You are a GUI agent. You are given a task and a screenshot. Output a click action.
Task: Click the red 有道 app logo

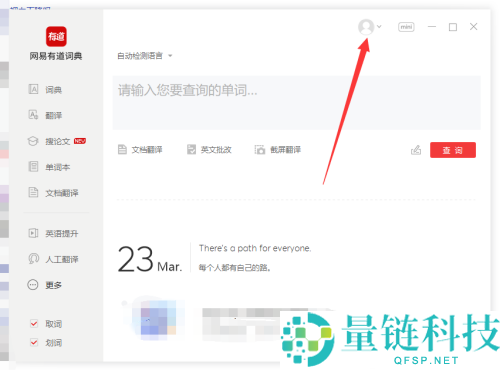56,36
